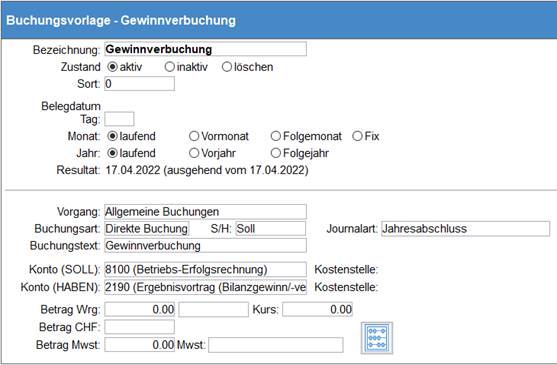
Task: Choose the 'löschen' Zustand radio button
Action: (x=227, y=67)
